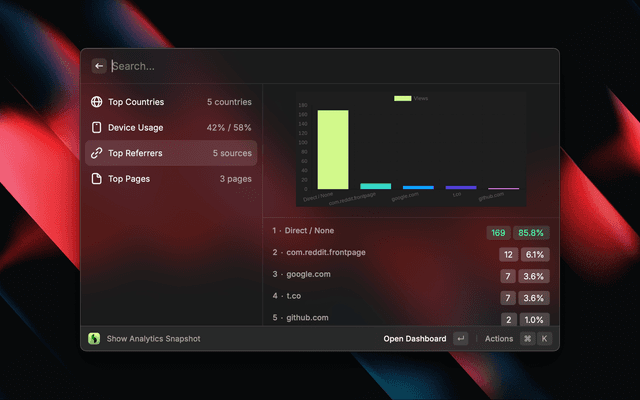This screenshot has height=400, width=640.
Task: Click the K key icon in the footer
Action: (x=544, y=339)
